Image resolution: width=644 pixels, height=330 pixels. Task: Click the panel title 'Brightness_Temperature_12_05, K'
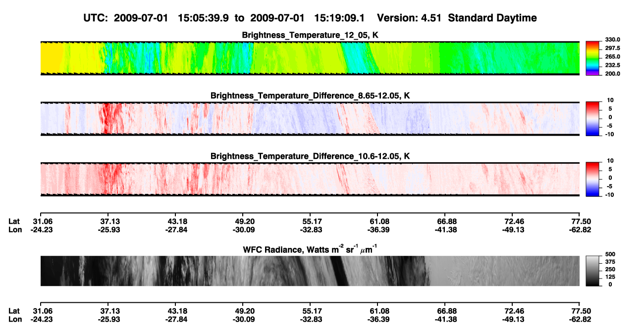click(310, 35)
